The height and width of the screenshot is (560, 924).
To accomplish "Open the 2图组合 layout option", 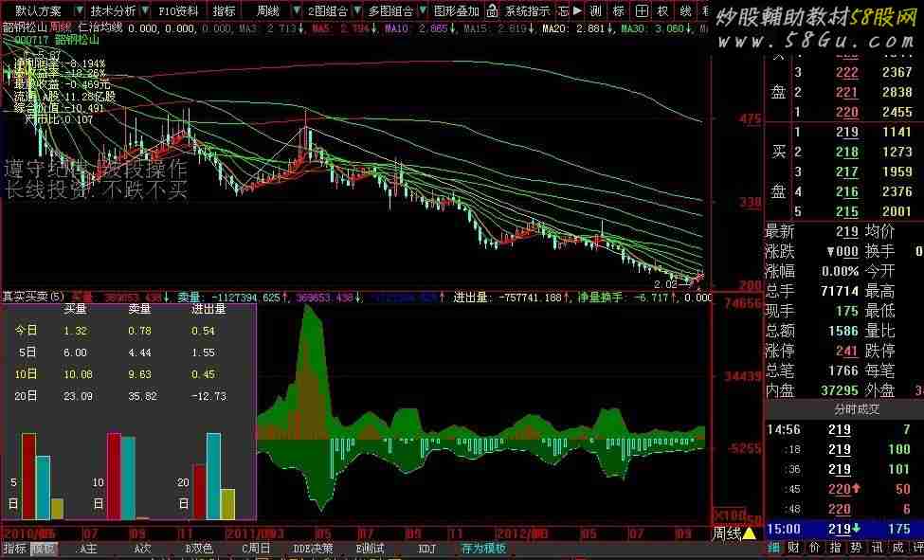I will pos(328,10).
